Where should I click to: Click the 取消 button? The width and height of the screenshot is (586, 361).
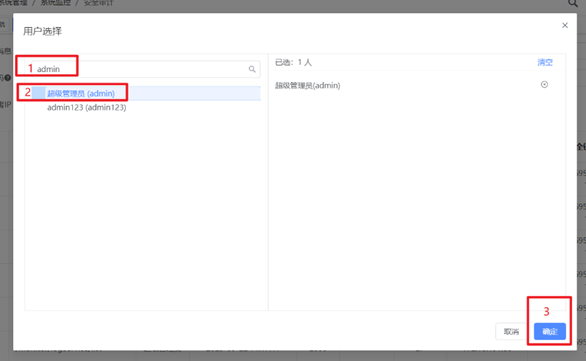click(x=511, y=331)
